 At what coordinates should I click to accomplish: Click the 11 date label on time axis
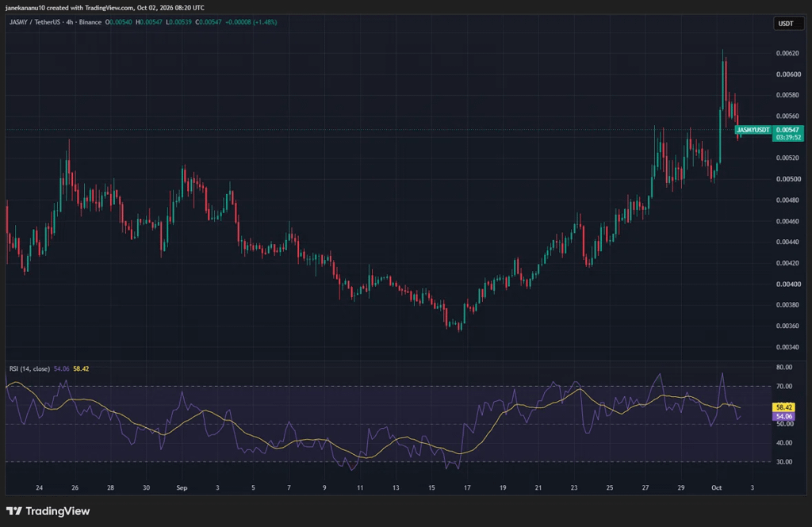click(360, 487)
